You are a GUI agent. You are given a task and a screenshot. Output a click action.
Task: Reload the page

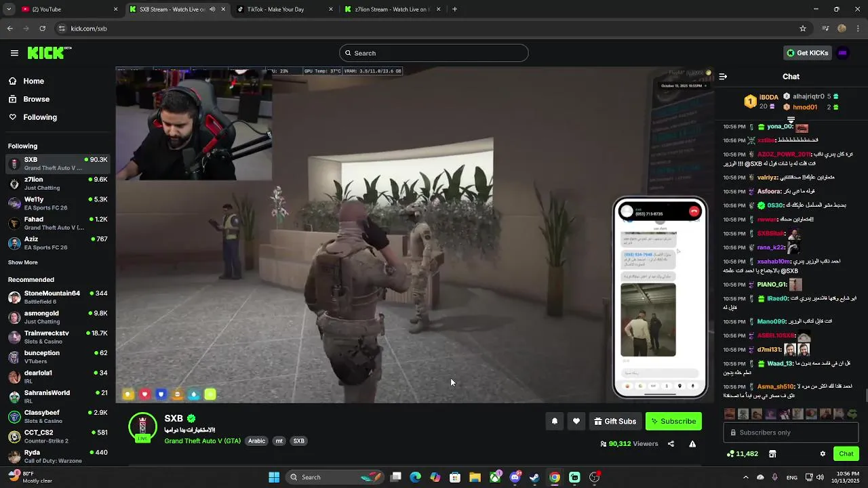(42, 28)
